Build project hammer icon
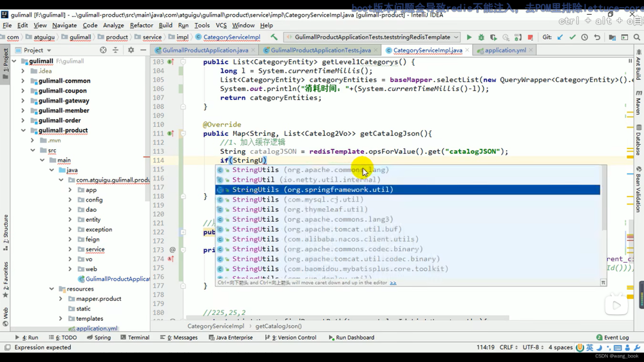Image resolution: width=644 pixels, height=362 pixels. pos(274,37)
